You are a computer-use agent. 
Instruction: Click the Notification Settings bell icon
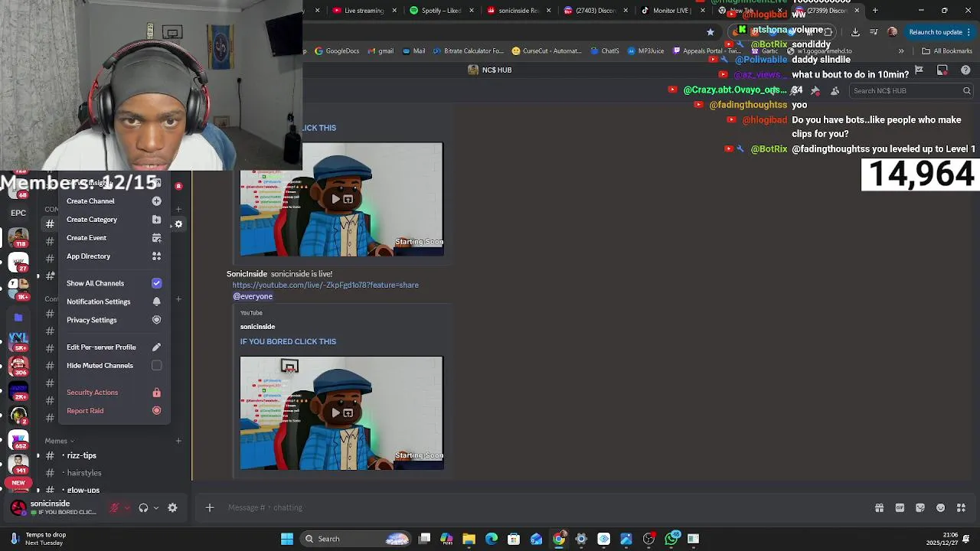[156, 302]
